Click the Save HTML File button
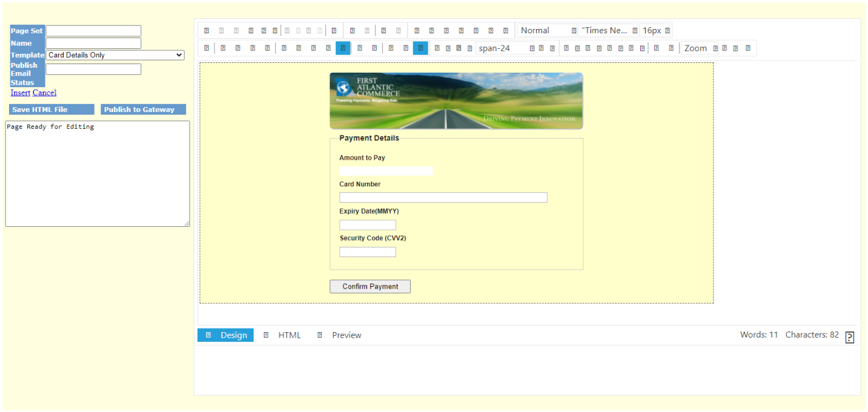 tap(51, 110)
